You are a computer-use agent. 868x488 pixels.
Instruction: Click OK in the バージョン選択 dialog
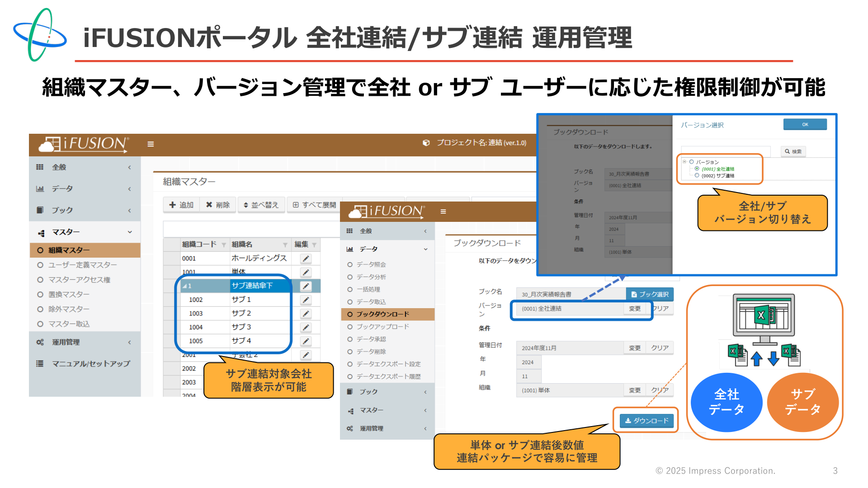point(805,125)
